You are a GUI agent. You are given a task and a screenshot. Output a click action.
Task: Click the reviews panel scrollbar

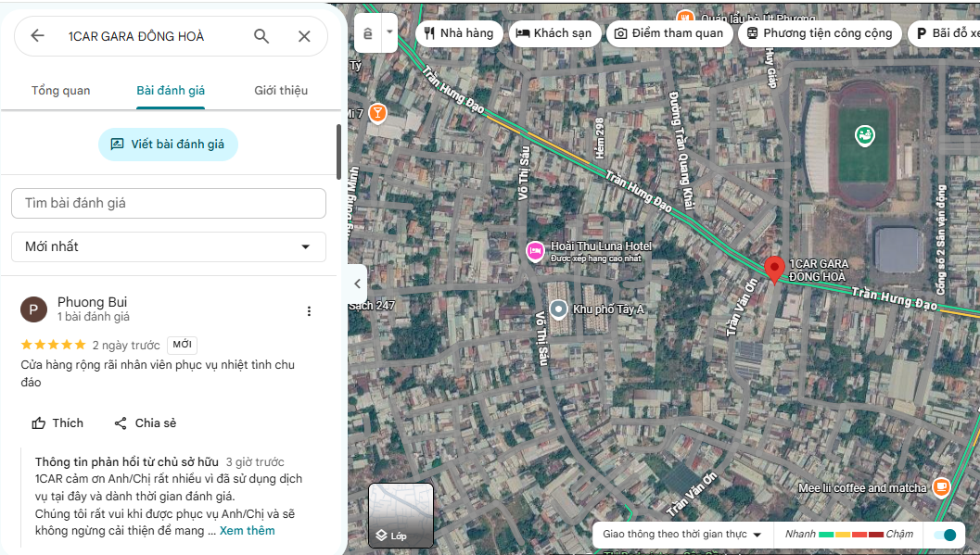pos(338,152)
